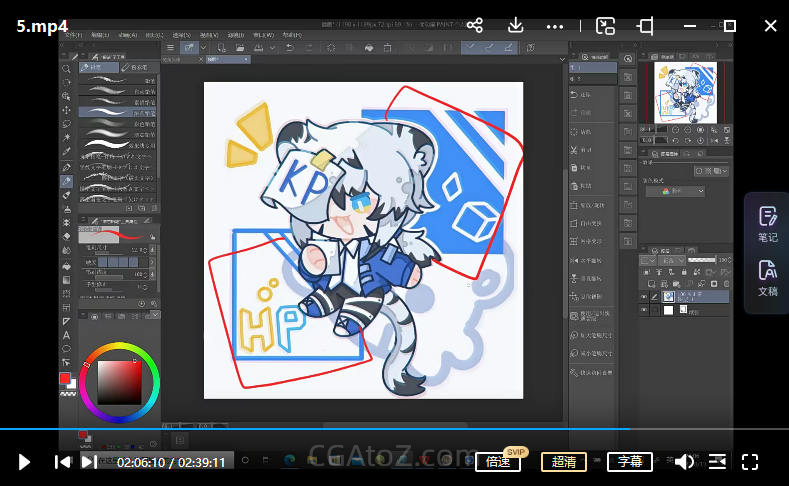This screenshot has width=789, height=486.
Task: Mute the video using the speaker icon
Action: [684, 461]
